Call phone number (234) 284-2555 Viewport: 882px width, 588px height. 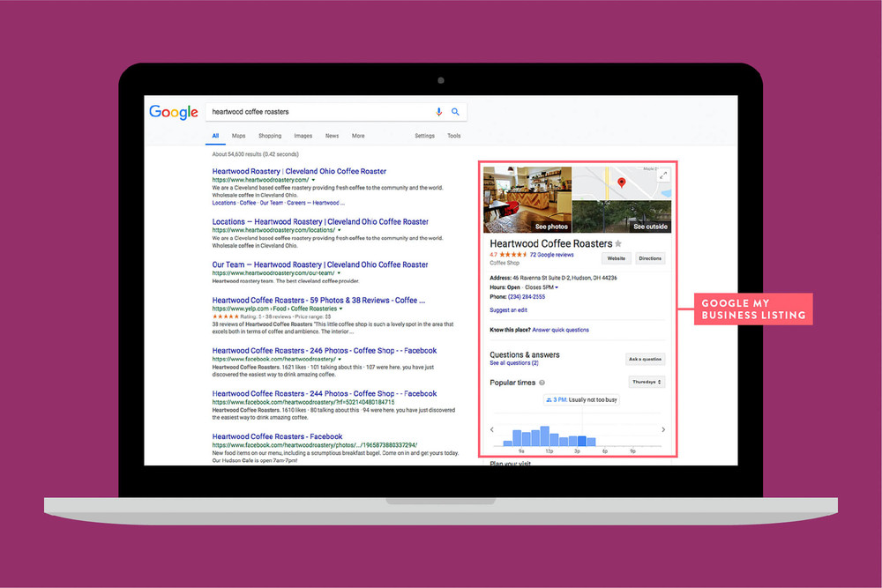[527, 297]
